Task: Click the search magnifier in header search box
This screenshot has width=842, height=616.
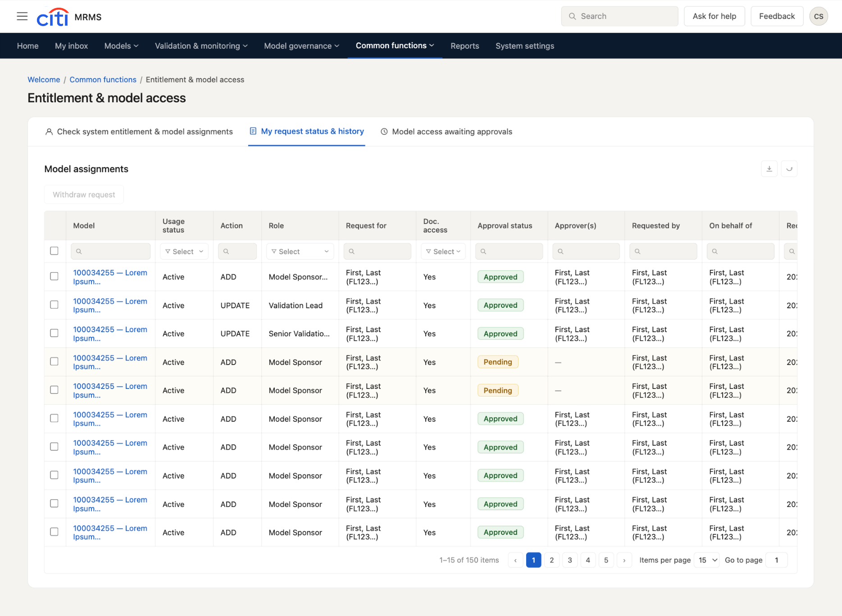Action: click(572, 16)
